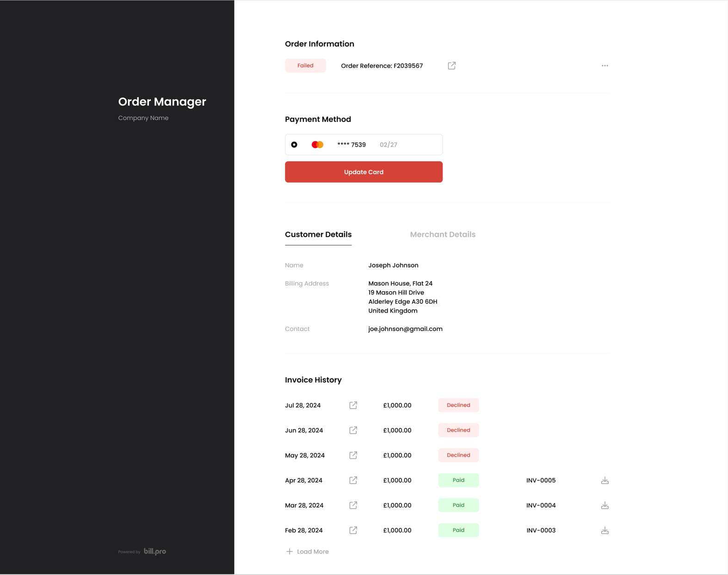Click £1,000.00 amount for Jun 28, 2024
This screenshot has height=575, width=728.
[x=397, y=430]
